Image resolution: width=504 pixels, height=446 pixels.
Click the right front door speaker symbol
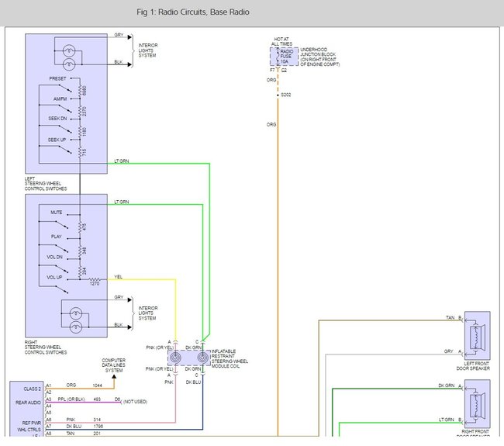pos(475,410)
